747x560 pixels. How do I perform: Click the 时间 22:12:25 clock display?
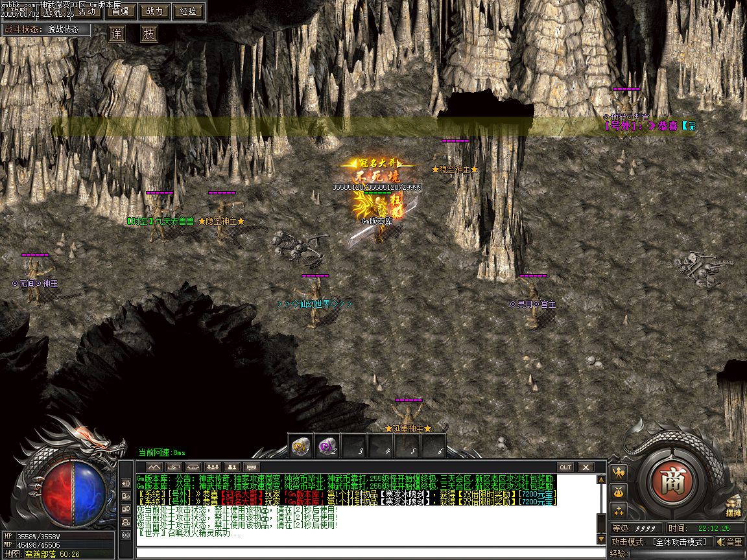click(x=705, y=528)
